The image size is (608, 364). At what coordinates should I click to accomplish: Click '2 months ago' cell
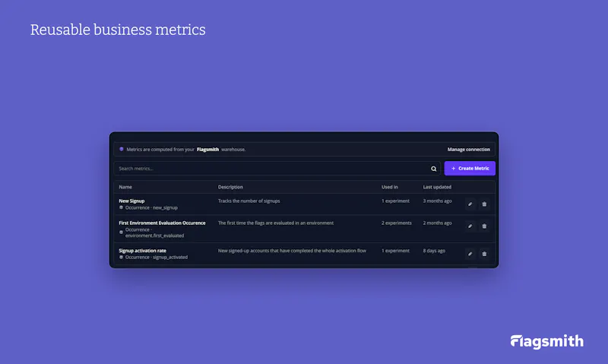(437, 223)
